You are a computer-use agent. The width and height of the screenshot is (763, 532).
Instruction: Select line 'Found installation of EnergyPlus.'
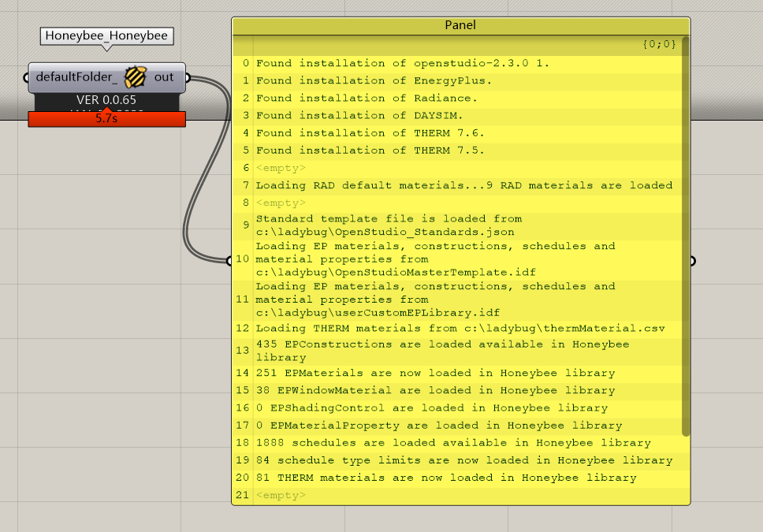(374, 81)
